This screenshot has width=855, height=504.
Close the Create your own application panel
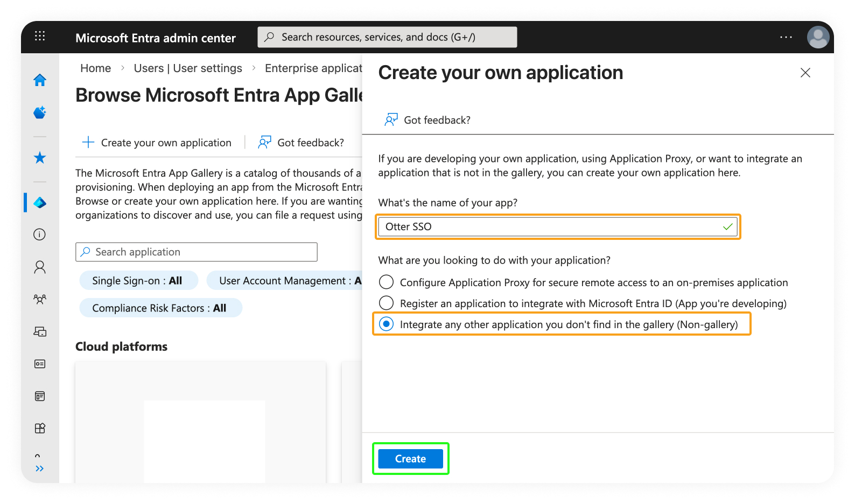pos(805,73)
